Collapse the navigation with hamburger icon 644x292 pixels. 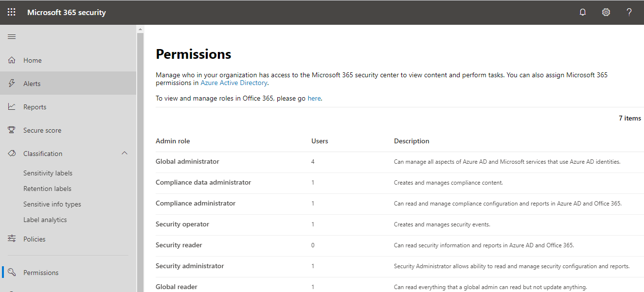pyautogui.click(x=12, y=37)
